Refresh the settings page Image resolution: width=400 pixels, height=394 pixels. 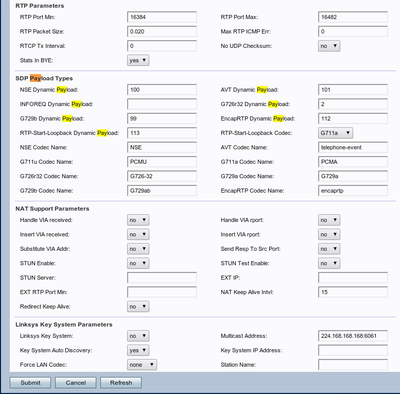pyautogui.click(x=121, y=383)
